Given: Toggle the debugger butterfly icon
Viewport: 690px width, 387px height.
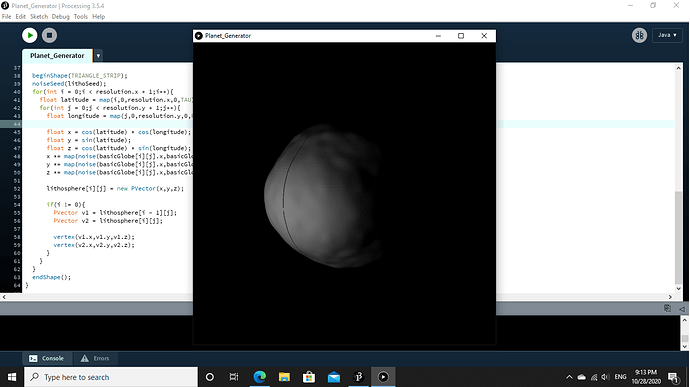Looking at the screenshot, I should [x=639, y=35].
